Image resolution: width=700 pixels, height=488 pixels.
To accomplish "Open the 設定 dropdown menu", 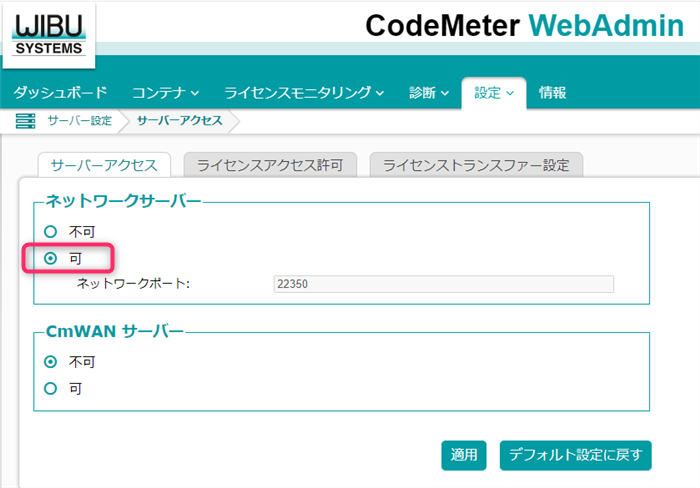I will coord(494,93).
